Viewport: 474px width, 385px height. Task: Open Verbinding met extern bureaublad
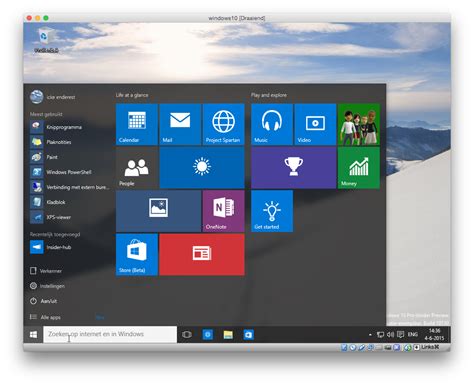click(69, 187)
